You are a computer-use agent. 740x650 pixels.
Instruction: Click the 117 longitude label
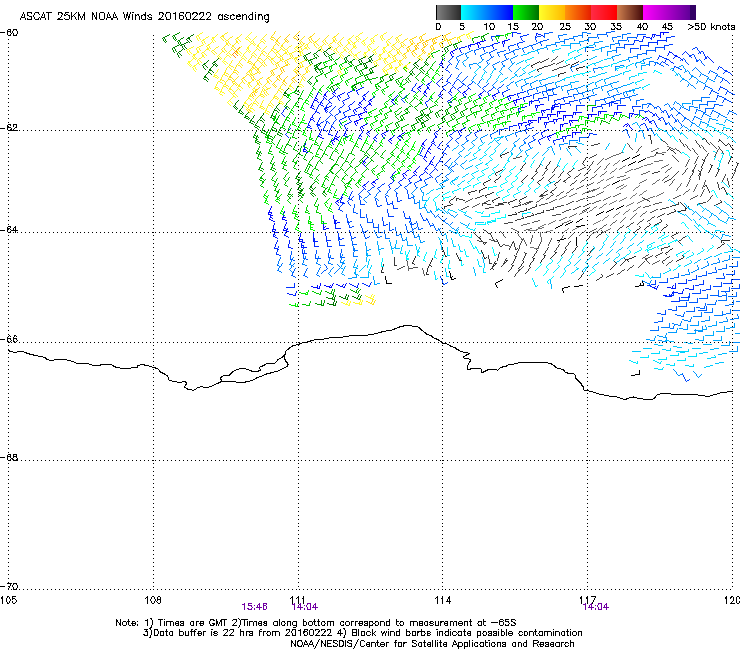coord(588,600)
